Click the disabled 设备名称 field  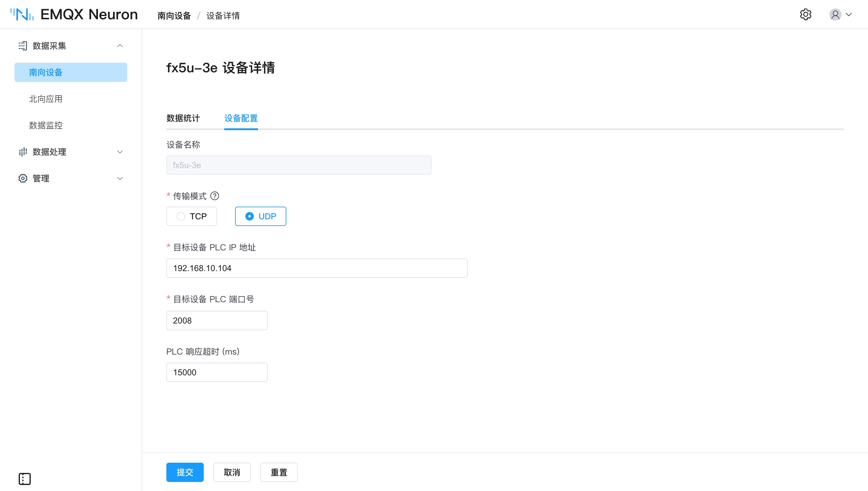299,165
